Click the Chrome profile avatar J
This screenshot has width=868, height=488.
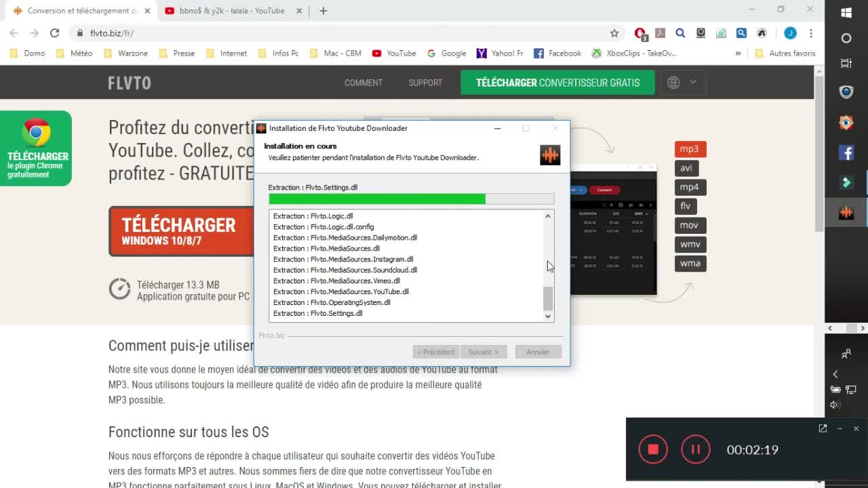(790, 33)
